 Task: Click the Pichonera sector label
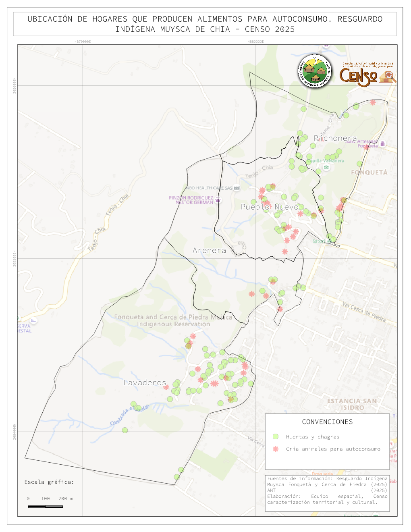point(335,138)
